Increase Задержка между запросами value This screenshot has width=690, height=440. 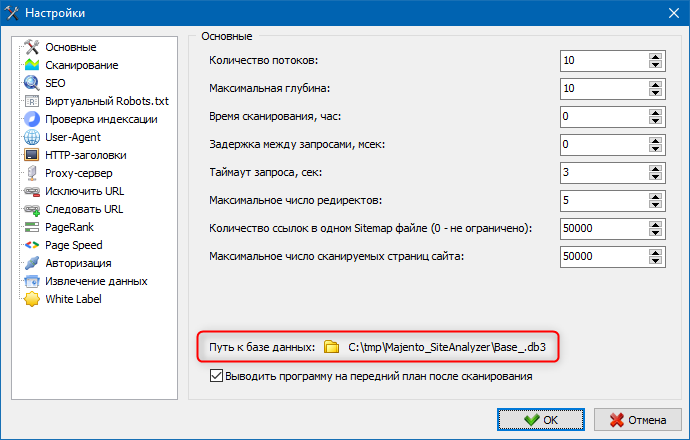click(655, 141)
